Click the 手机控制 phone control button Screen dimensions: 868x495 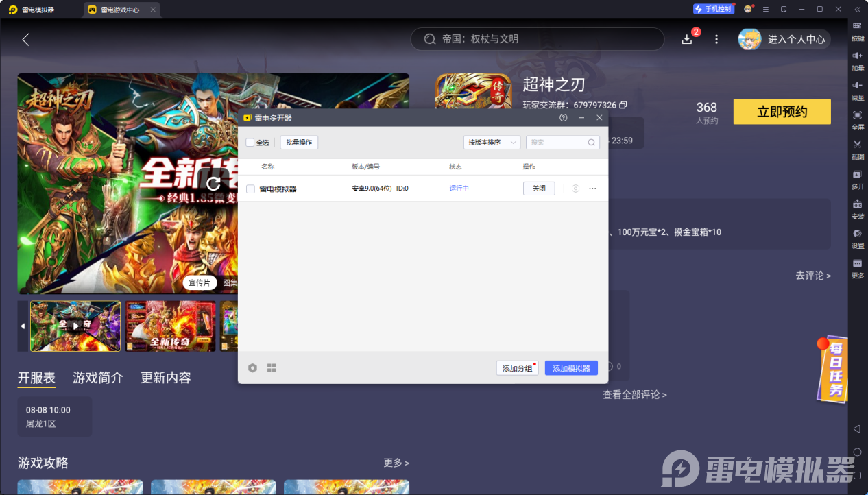[x=713, y=9]
